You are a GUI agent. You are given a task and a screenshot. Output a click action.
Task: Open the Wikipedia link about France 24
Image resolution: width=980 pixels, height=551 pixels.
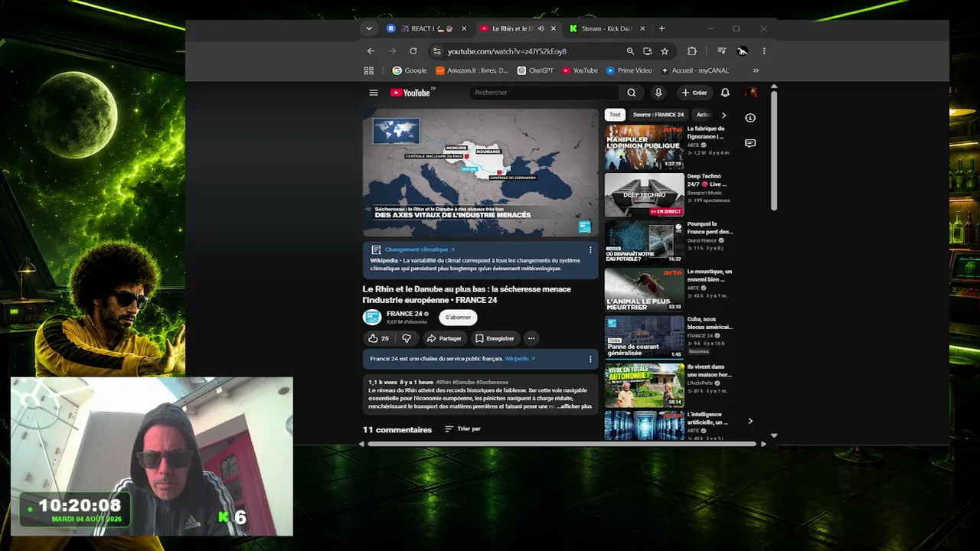[520, 359]
